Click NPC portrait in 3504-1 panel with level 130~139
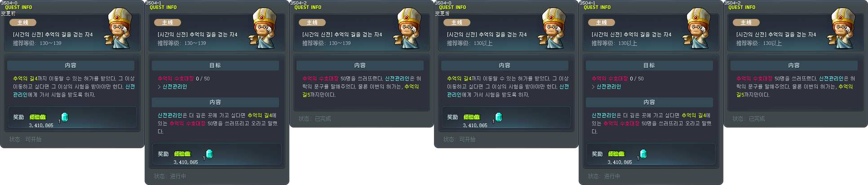This screenshot has height=185, width=868. [264, 28]
